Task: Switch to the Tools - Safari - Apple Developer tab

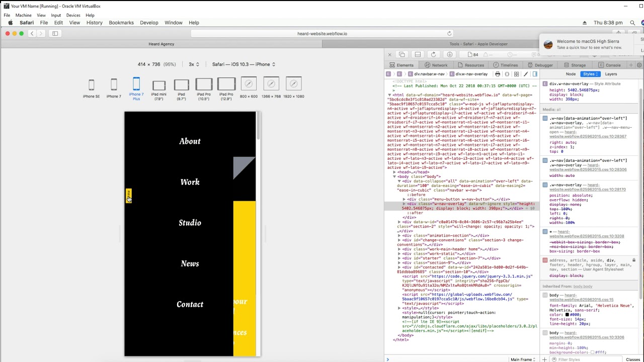Action: (478, 44)
